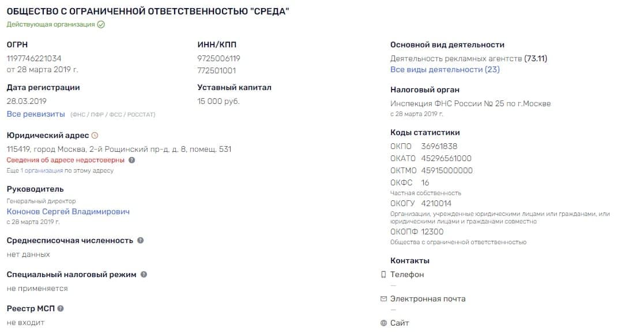Viewport: 644px width, 332px height.
Task: Click the legal address text 115419 Москва
Action: 119,149
